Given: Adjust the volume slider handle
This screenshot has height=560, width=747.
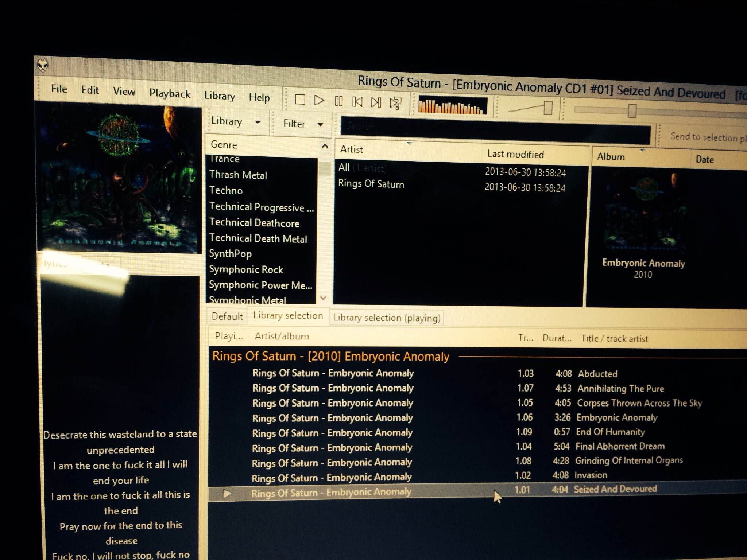Looking at the screenshot, I should [x=548, y=108].
